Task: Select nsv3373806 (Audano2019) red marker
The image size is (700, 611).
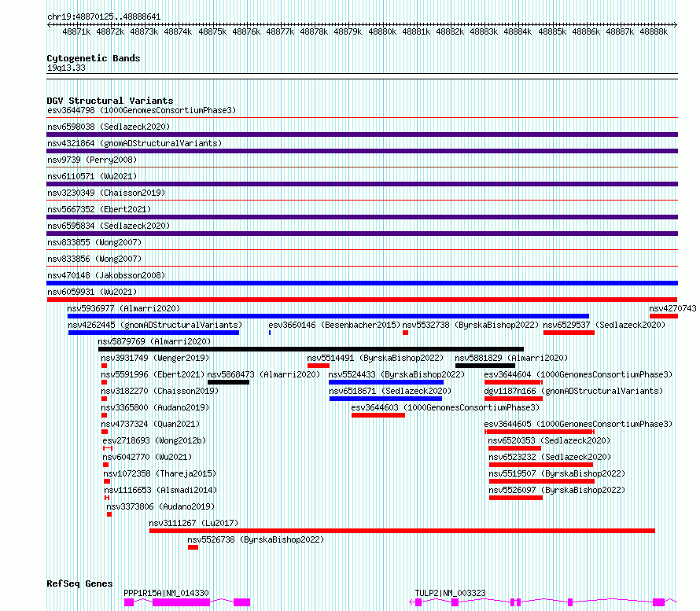Action: [x=109, y=514]
